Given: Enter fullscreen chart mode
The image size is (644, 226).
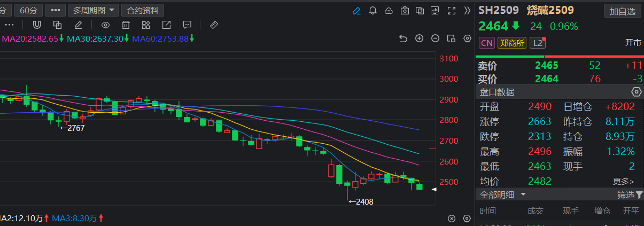Looking at the screenshot, I should (x=451, y=10).
